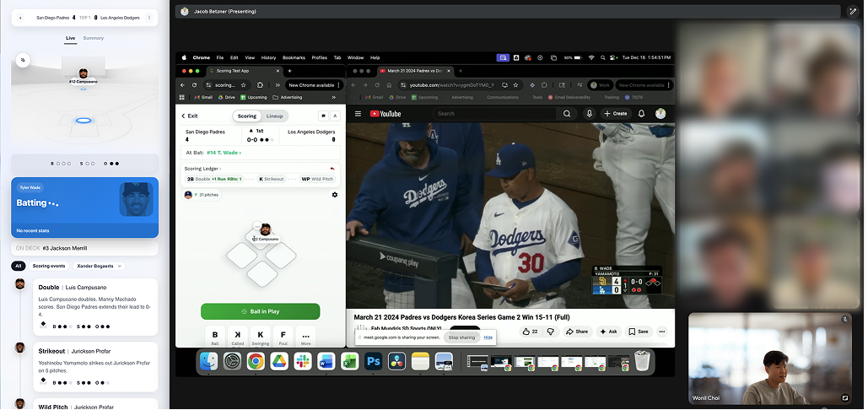Click the dislike button under video

(x=552, y=332)
